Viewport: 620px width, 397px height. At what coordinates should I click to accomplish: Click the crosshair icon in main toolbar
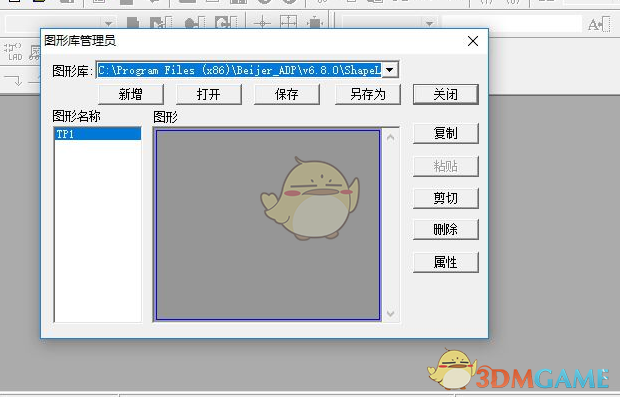262,23
